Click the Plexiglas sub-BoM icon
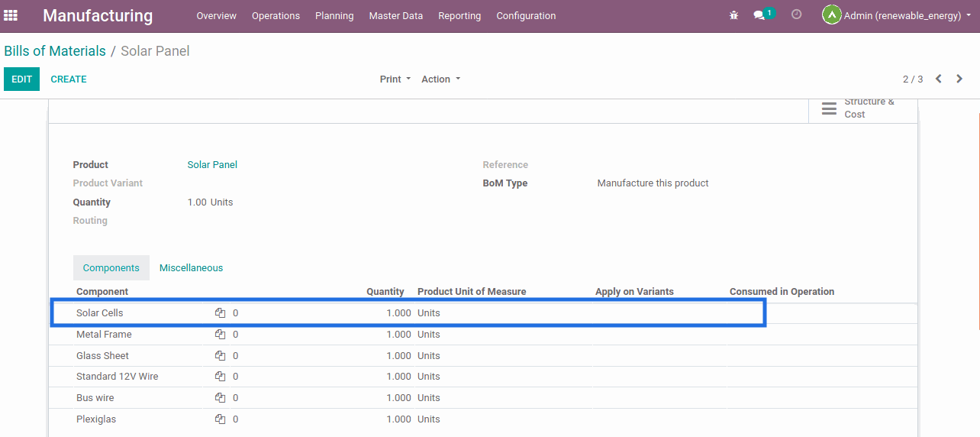This screenshot has width=980, height=437. click(x=220, y=419)
